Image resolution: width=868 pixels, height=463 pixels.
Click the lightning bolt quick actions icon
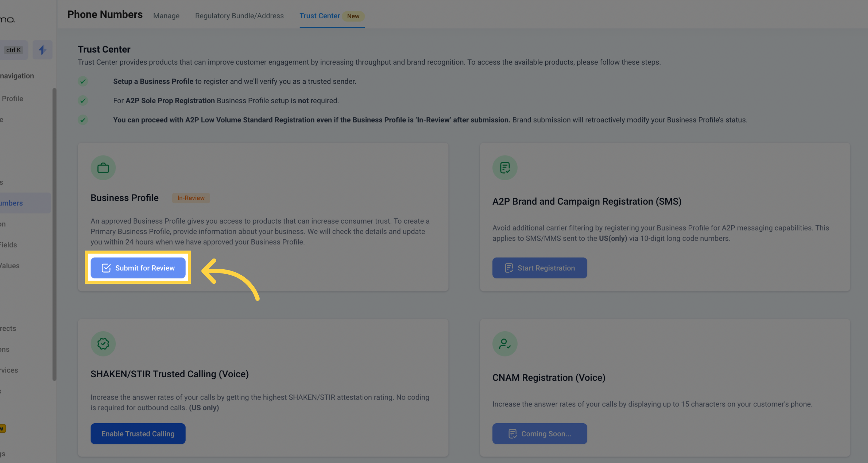coord(42,50)
